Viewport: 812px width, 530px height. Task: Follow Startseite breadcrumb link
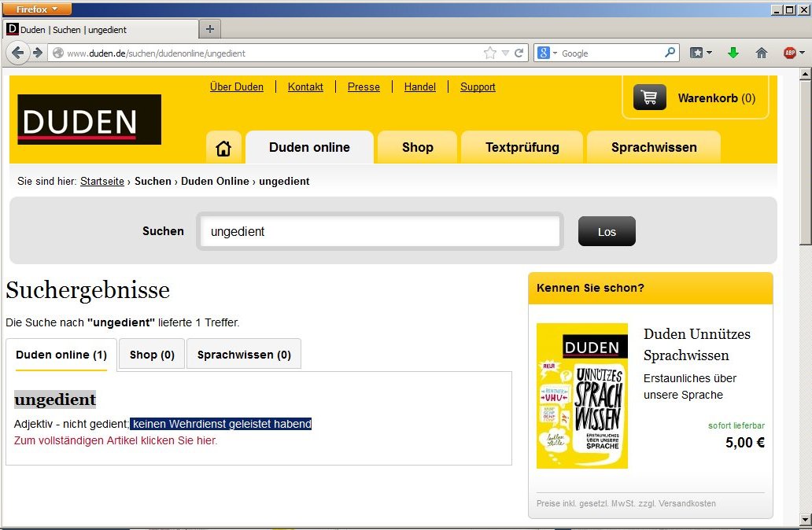point(102,181)
